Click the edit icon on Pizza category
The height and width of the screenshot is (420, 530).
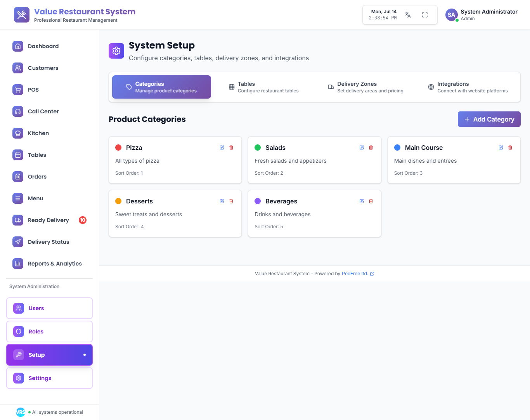click(x=222, y=148)
